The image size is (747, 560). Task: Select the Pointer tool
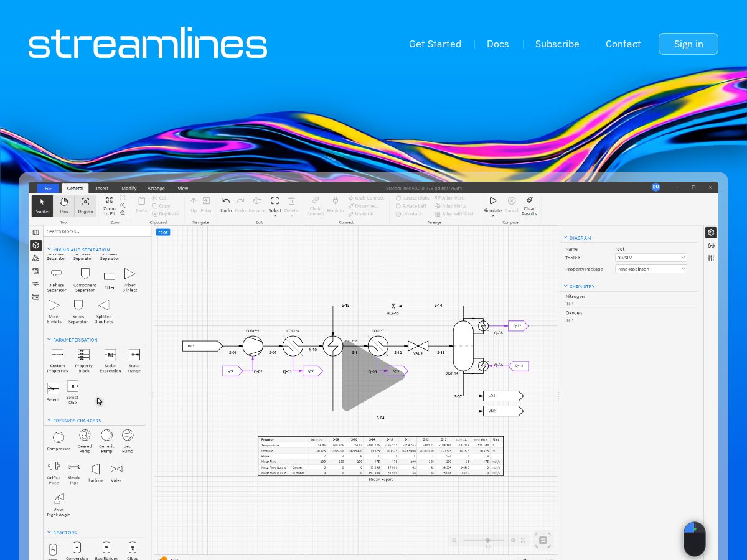[42, 205]
